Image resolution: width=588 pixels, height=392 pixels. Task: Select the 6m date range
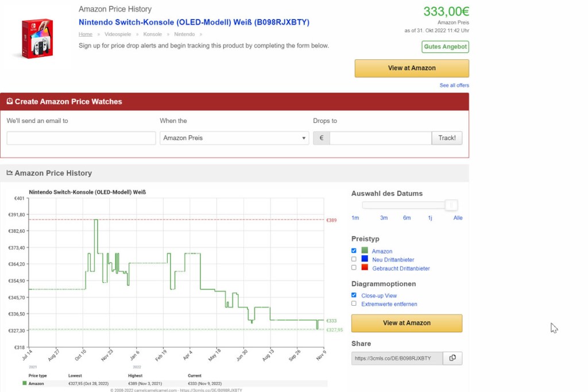click(407, 218)
